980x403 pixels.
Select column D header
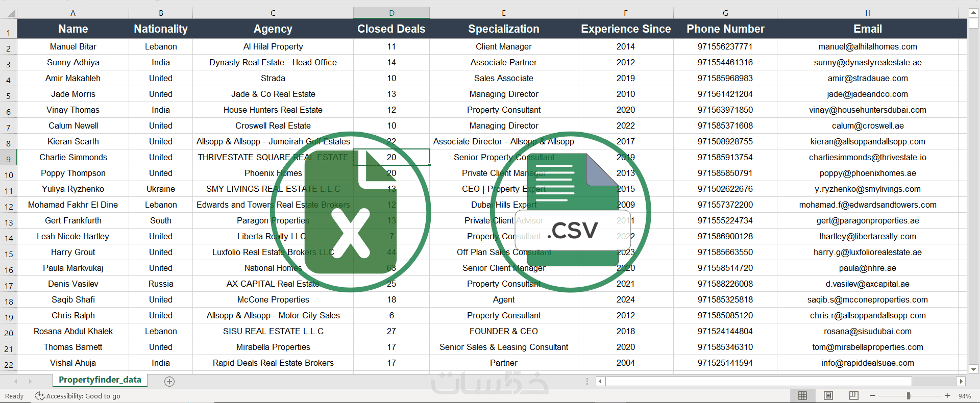[391, 13]
